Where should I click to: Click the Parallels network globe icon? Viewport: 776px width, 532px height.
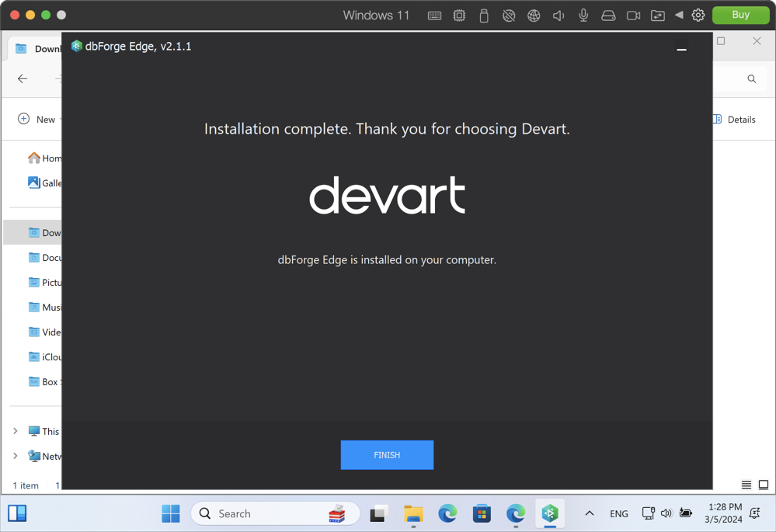534,16
